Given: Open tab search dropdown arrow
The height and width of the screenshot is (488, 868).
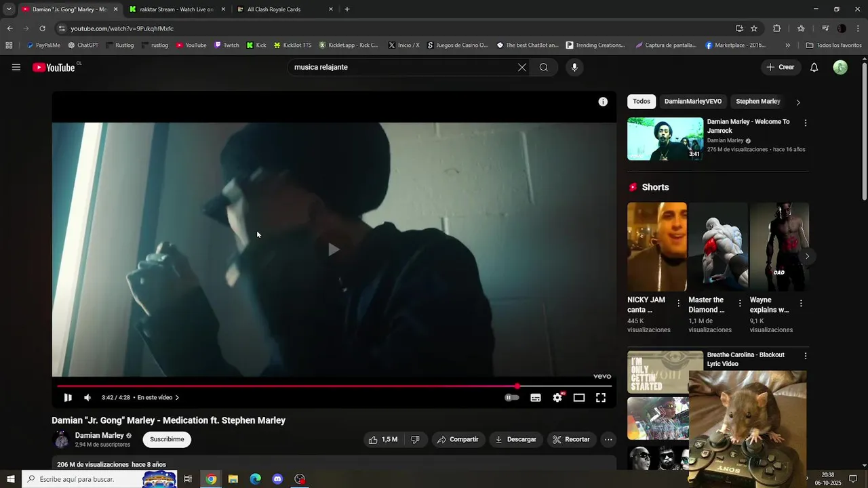Looking at the screenshot, I should point(9,9).
